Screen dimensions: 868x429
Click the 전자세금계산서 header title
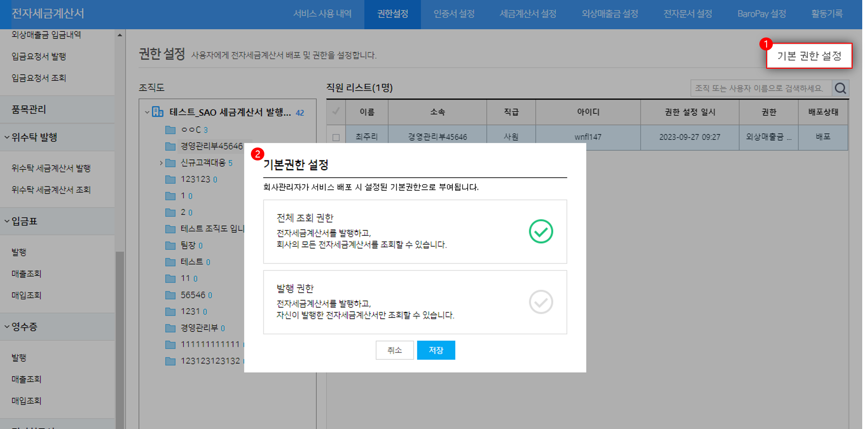48,13
